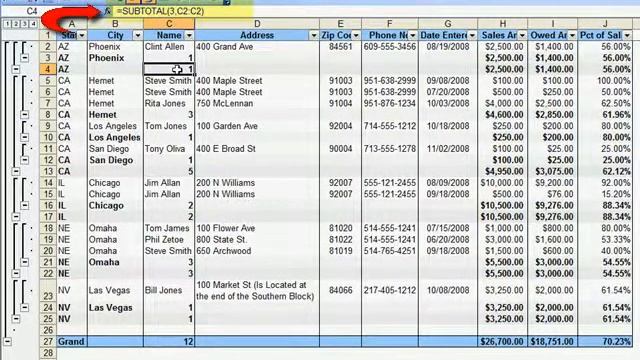Collapse the CA state group at row 13
640x360 pixels.
tap(16, 171)
